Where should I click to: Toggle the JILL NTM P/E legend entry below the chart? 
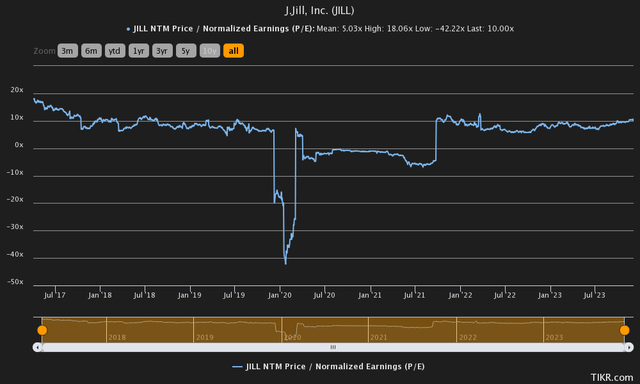point(329,366)
